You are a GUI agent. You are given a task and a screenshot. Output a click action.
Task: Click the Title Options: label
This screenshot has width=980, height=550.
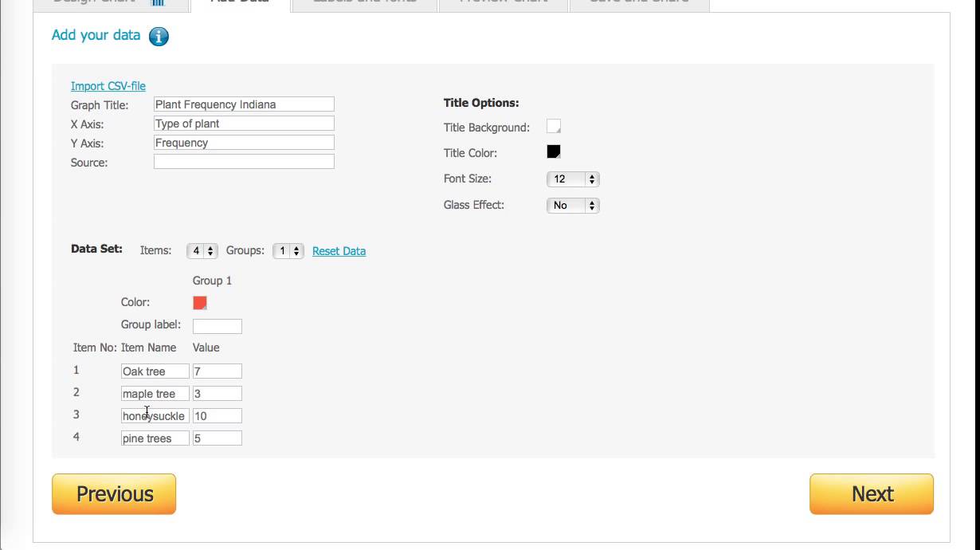[481, 103]
